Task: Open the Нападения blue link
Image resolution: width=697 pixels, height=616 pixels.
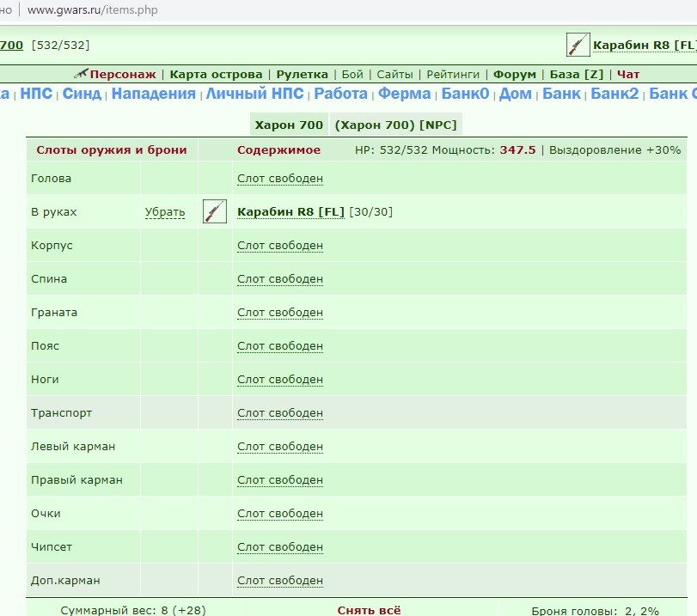Action: tap(153, 94)
